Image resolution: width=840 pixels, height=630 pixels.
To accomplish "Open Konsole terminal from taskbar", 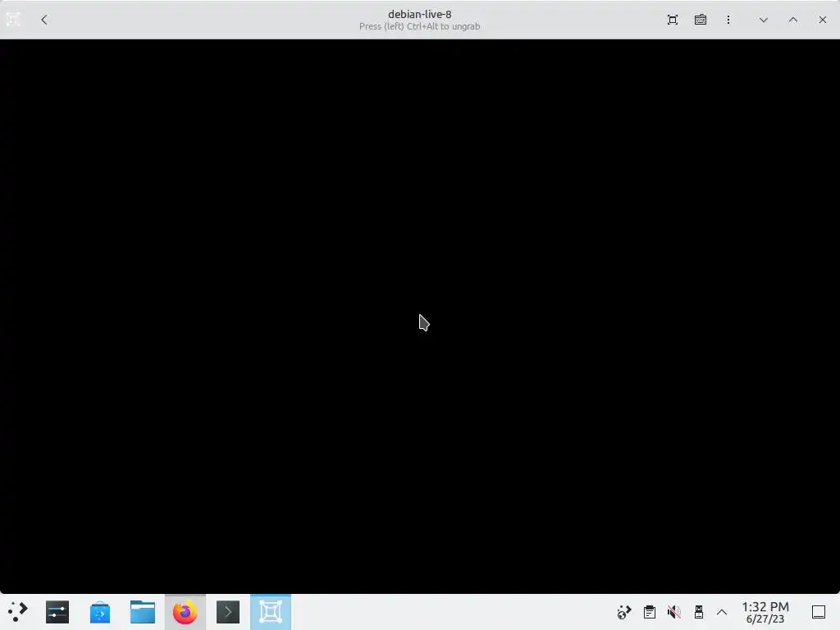I will [228, 612].
